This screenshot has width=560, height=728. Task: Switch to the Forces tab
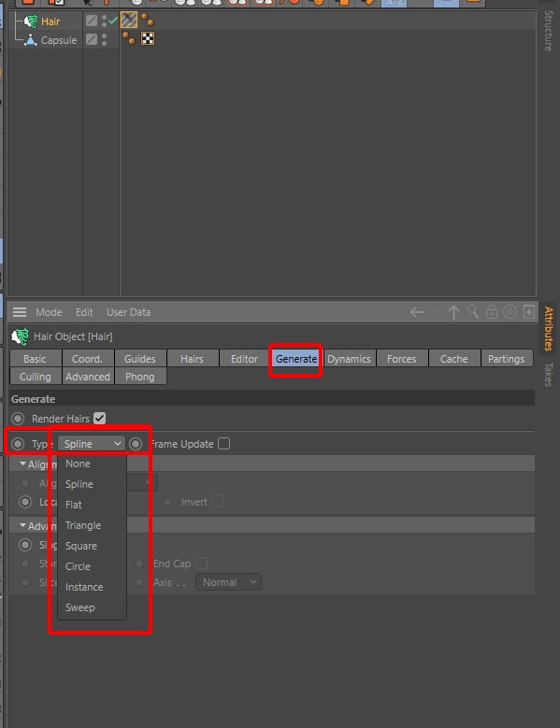[402, 359]
